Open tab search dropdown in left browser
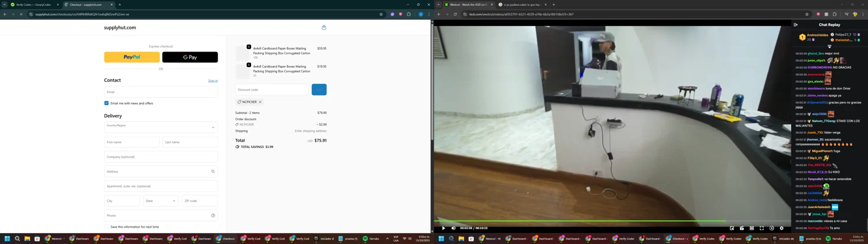This screenshot has height=244, width=868. coord(4,5)
